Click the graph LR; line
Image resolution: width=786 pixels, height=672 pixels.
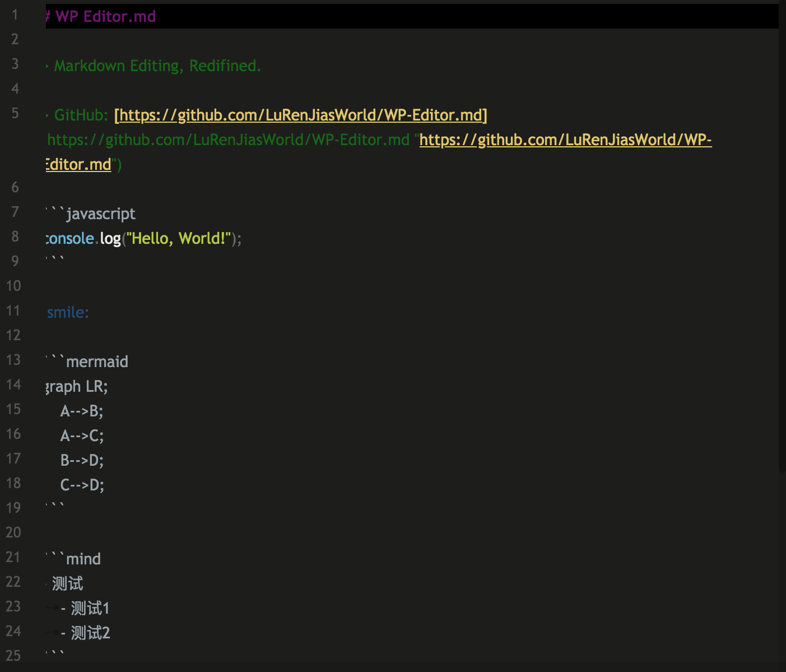77,386
